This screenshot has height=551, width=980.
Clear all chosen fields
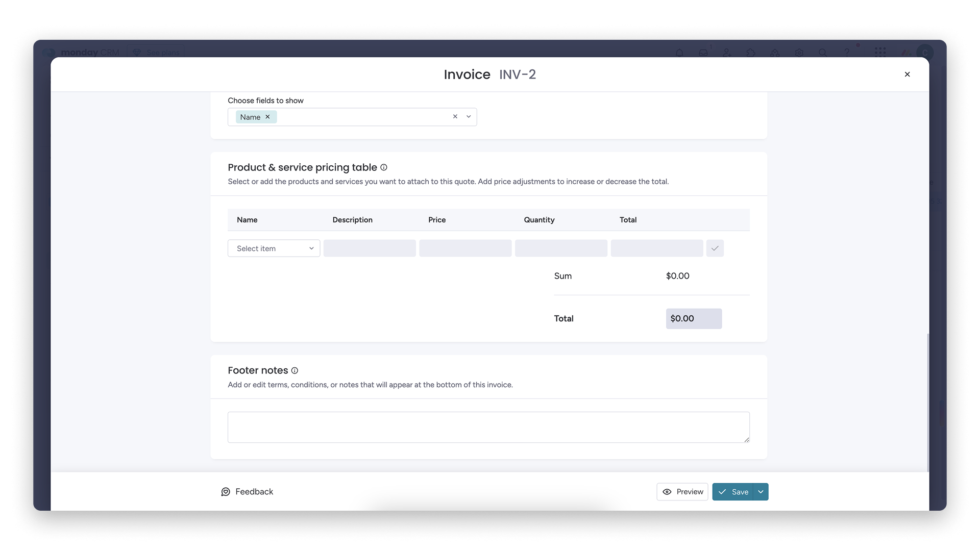click(455, 117)
